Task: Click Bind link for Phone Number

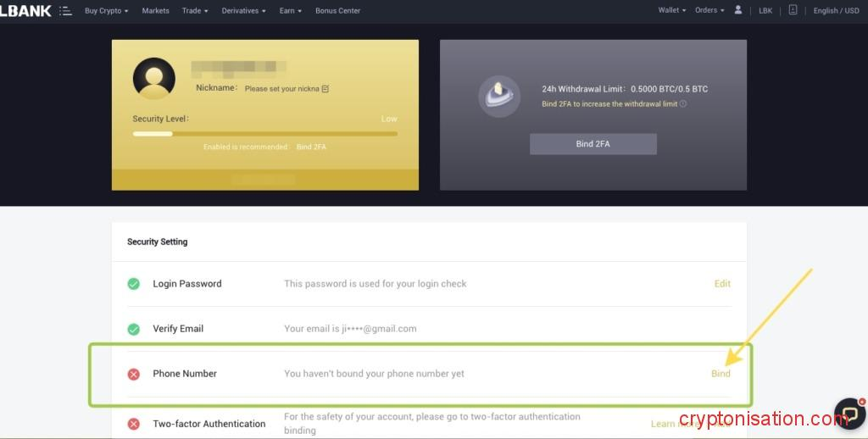Action: point(721,374)
